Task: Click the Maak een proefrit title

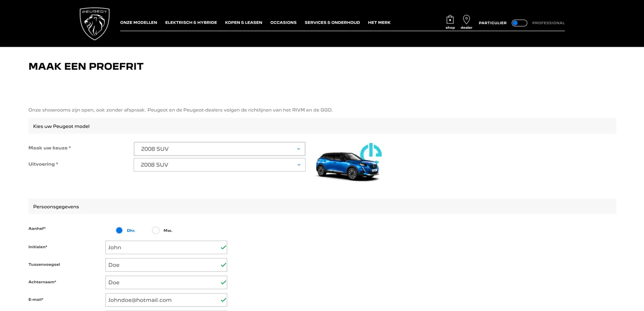Action: 86,66
